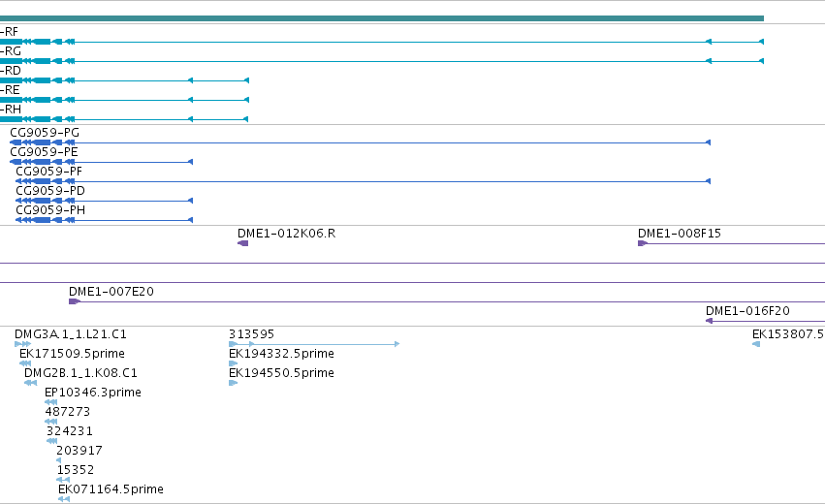
Task: Click the CG9059-PH protein feature label
Action: 50,210
